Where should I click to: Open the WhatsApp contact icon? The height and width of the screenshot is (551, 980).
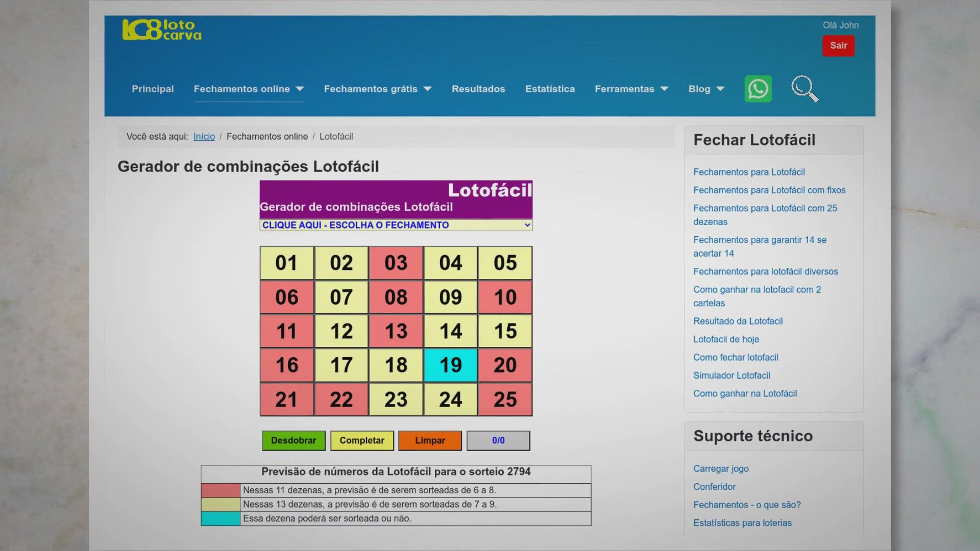click(758, 89)
